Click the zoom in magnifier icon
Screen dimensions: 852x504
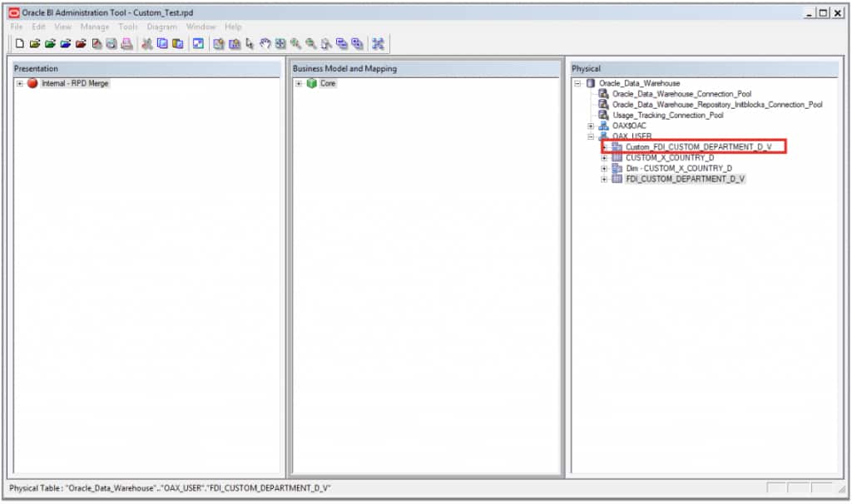coord(295,43)
